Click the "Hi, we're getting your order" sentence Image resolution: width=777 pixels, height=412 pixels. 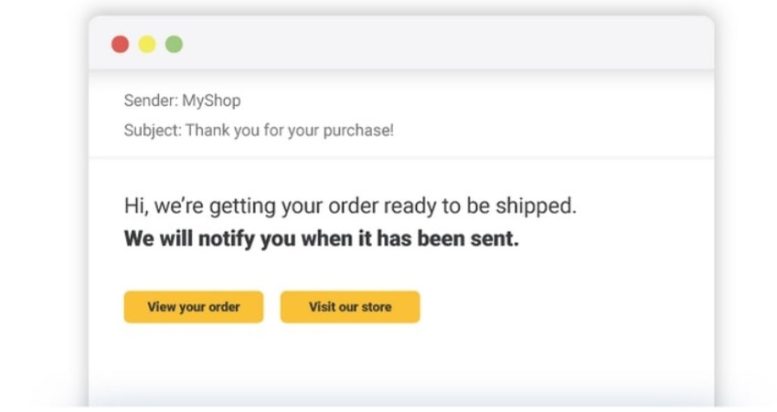point(350,206)
